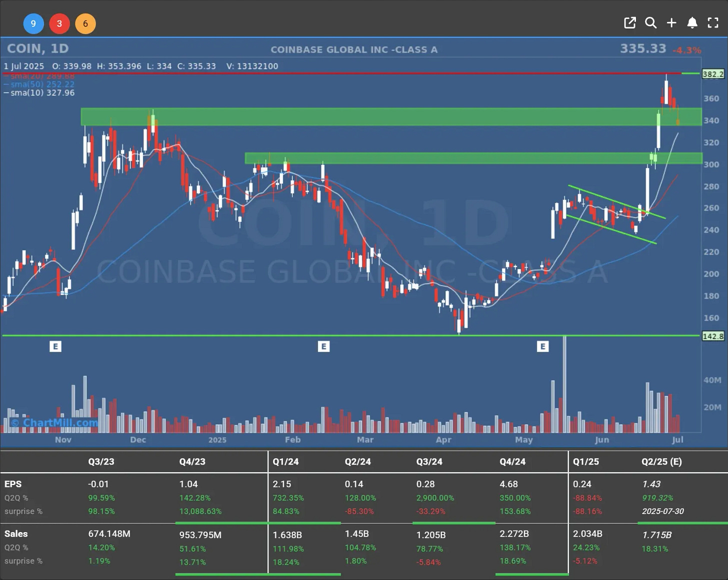Click the EPS row label
This screenshot has width=728, height=580.
pyautogui.click(x=13, y=484)
